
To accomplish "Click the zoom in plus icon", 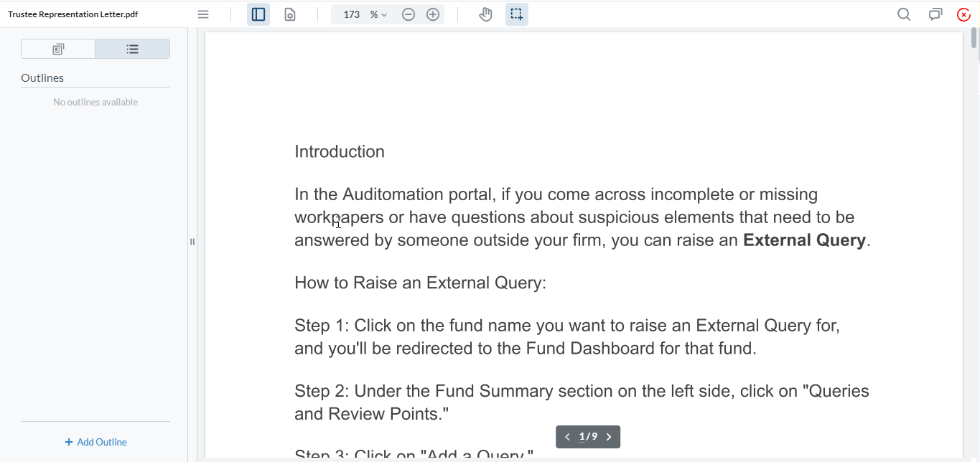I will pyautogui.click(x=433, y=14).
